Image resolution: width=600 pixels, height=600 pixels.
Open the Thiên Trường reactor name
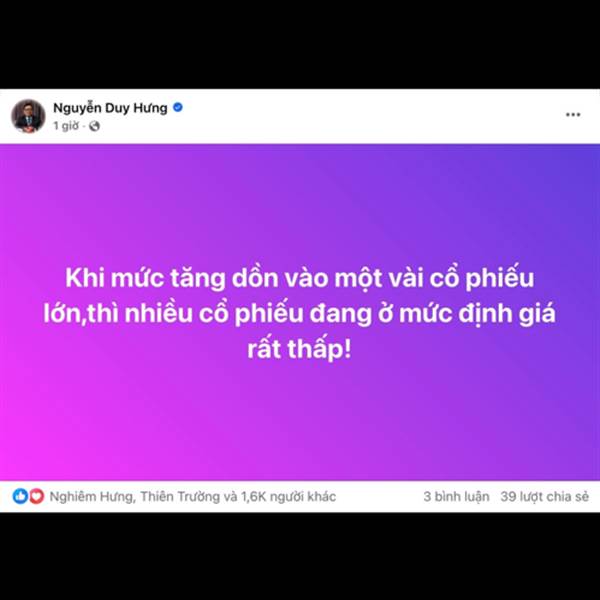[180, 497]
